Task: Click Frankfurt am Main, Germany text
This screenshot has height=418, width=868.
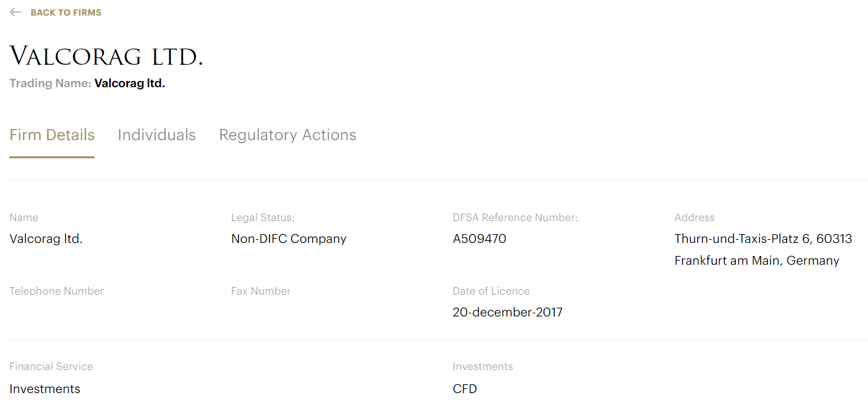Action: click(x=757, y=260)
